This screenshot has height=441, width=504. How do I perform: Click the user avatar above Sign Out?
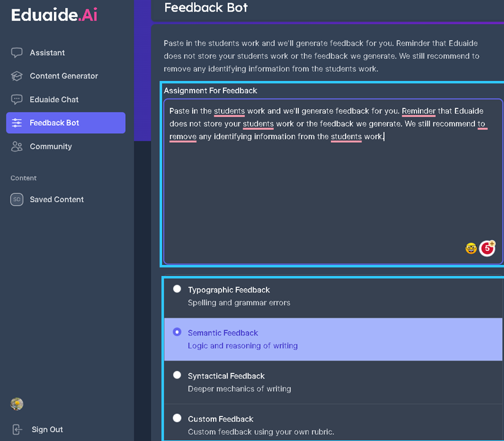click(x=17, y=404)
